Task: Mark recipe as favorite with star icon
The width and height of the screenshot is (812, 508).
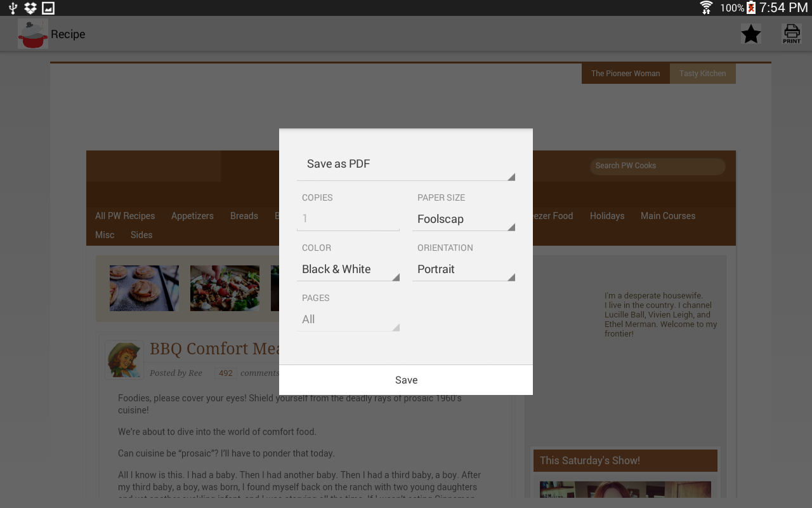Action: pyautogui.click(x=751, y=34)
